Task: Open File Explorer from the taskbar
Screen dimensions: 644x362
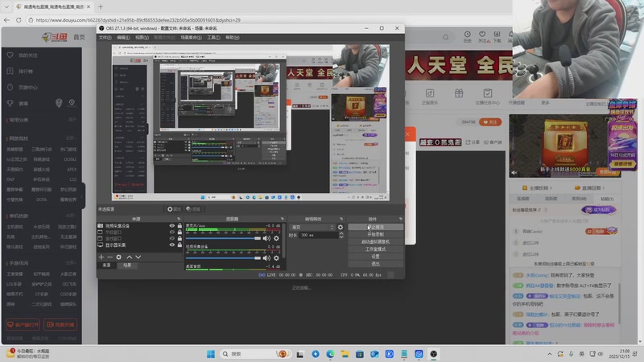Action: click(345, 354)
